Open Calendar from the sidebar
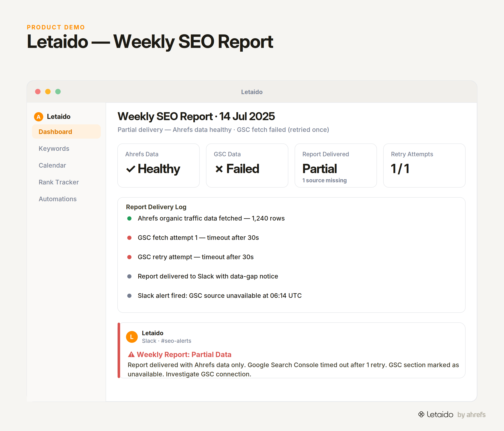Image resolution: width=504 pixels, height=431 pixels. point(66,165)
